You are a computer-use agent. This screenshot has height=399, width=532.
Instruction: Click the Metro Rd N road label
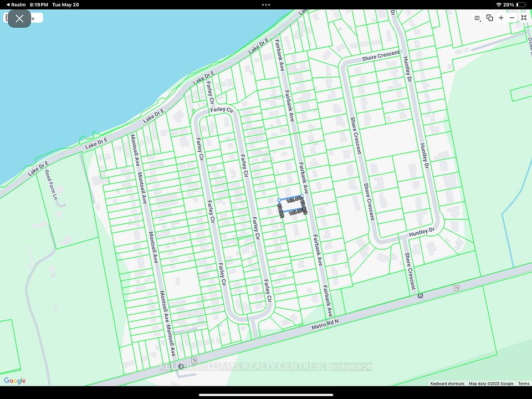tap(325, 324)
